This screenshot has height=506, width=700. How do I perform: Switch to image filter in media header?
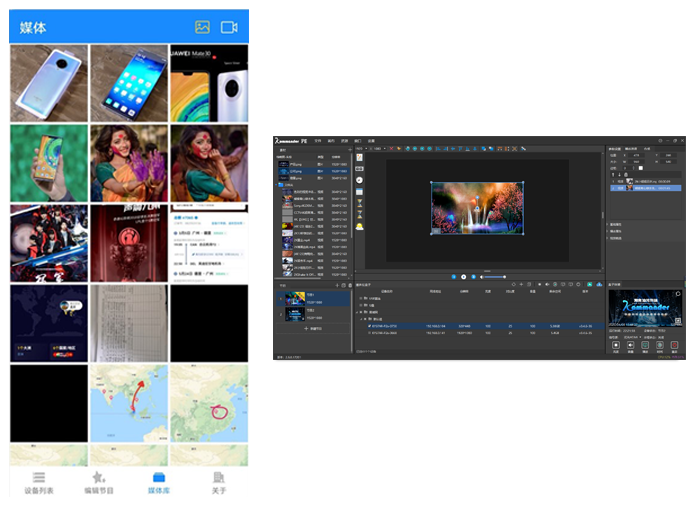coord(202,27)
